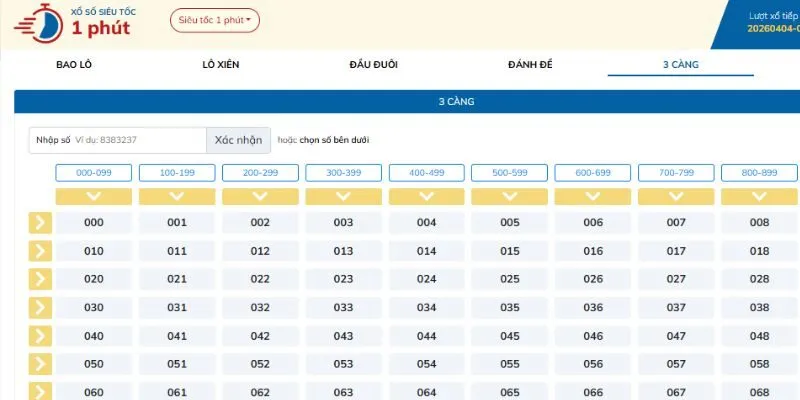Pick number 004
The width and height of the screenshot is (800, 400).
pos(427,223)
